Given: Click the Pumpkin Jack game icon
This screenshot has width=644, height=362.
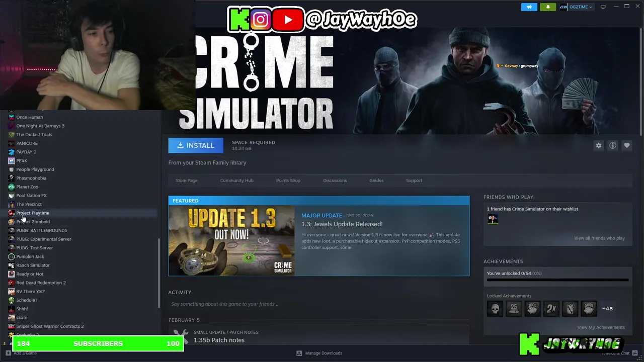Looking at the screenshot, I should pos(12,256).
